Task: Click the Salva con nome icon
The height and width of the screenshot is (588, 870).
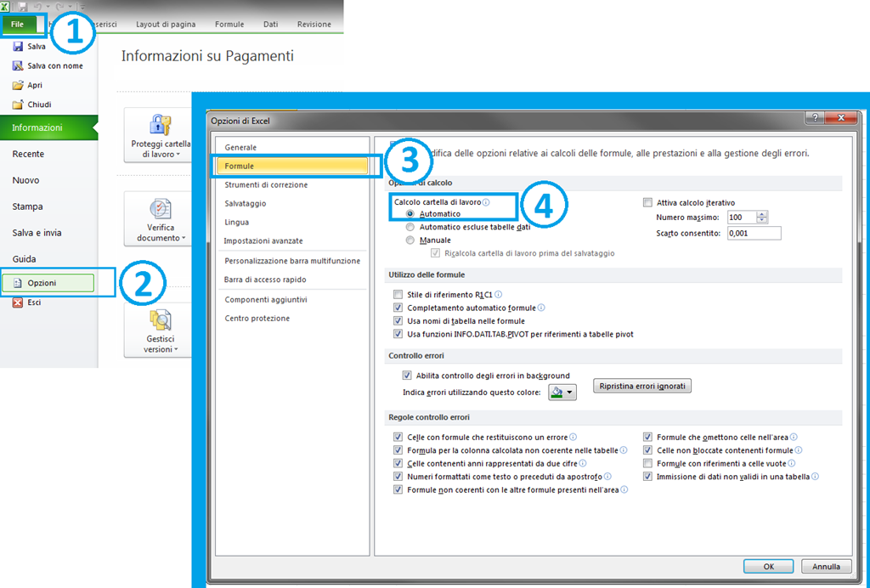Action: click(18, 65)
